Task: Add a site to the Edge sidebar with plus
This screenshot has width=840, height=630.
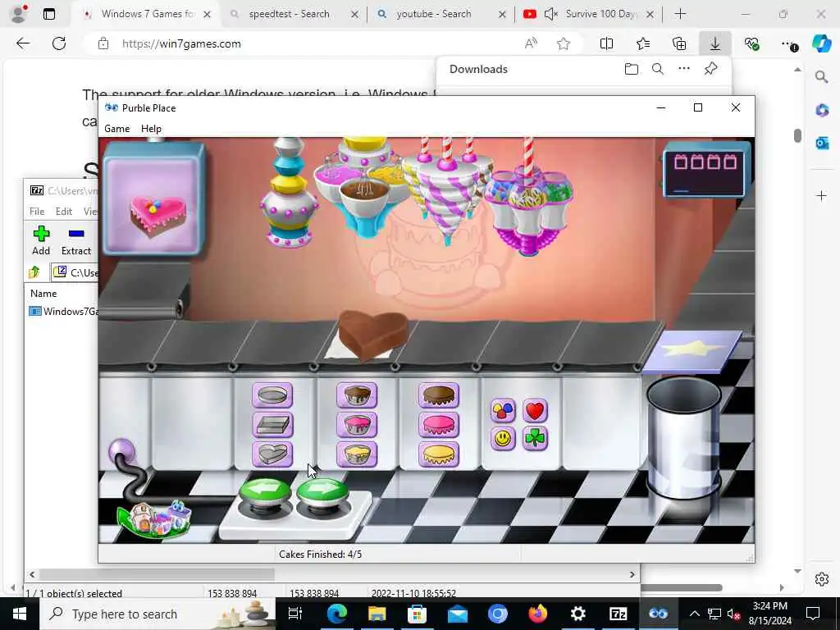Action: (x=822, y=195)
